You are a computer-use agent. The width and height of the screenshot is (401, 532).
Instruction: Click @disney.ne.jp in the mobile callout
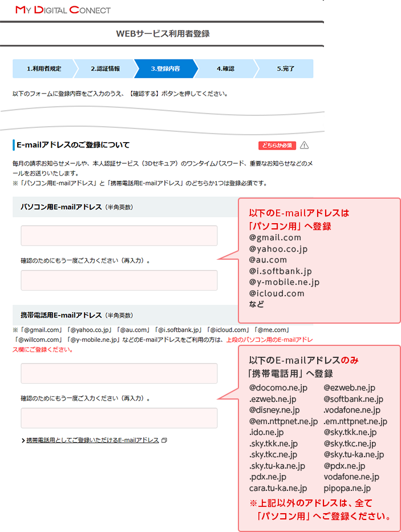[274, 410]
